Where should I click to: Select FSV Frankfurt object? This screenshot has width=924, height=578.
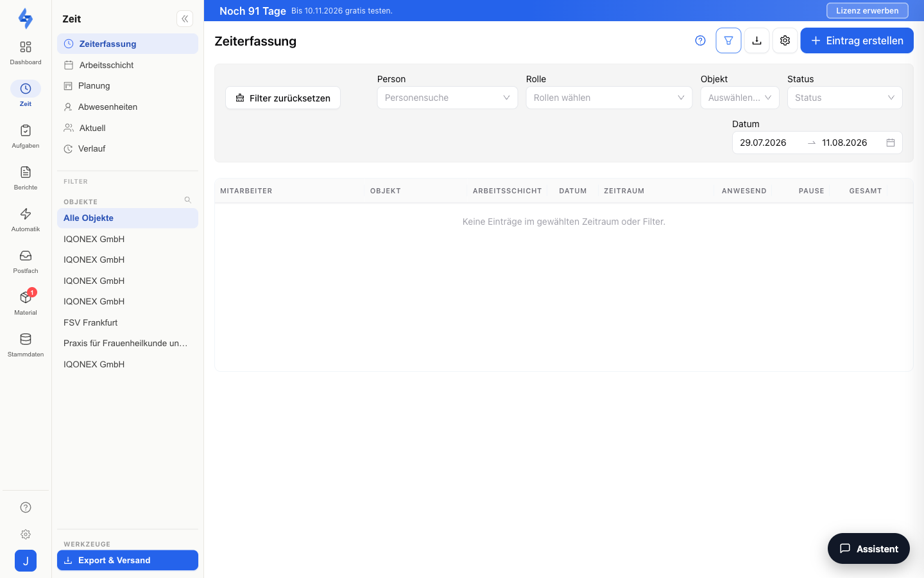[x=128, y=322]
